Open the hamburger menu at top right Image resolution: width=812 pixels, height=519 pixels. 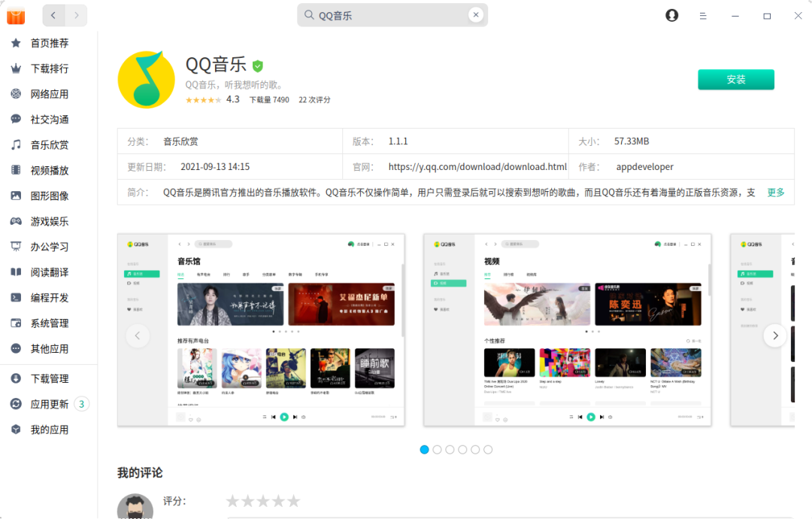[x=703, y=15]
